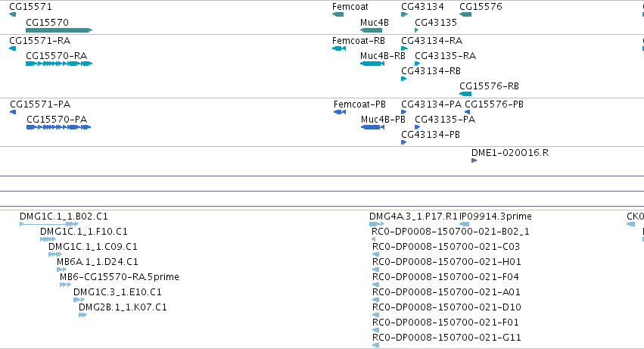Select the RC0-DP0008-150700-021-C03 feature label
This screenshot has height=349, width=644.
point(446,247)
